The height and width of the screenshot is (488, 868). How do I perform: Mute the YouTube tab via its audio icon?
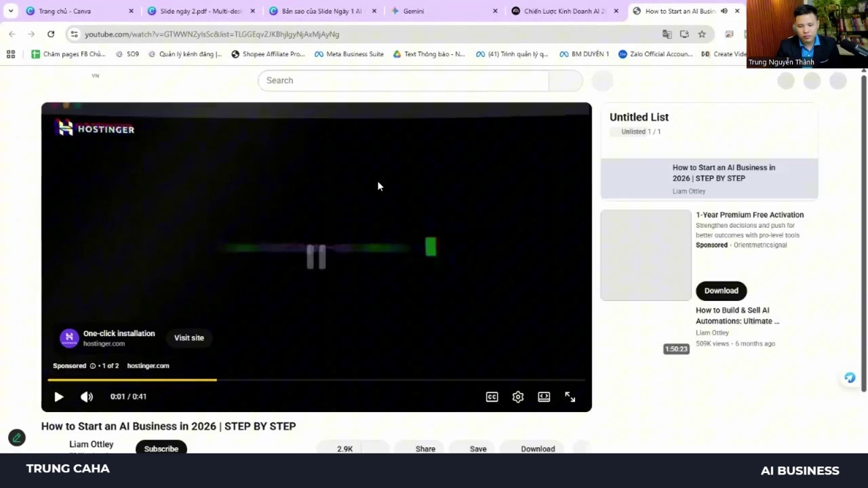724,11
